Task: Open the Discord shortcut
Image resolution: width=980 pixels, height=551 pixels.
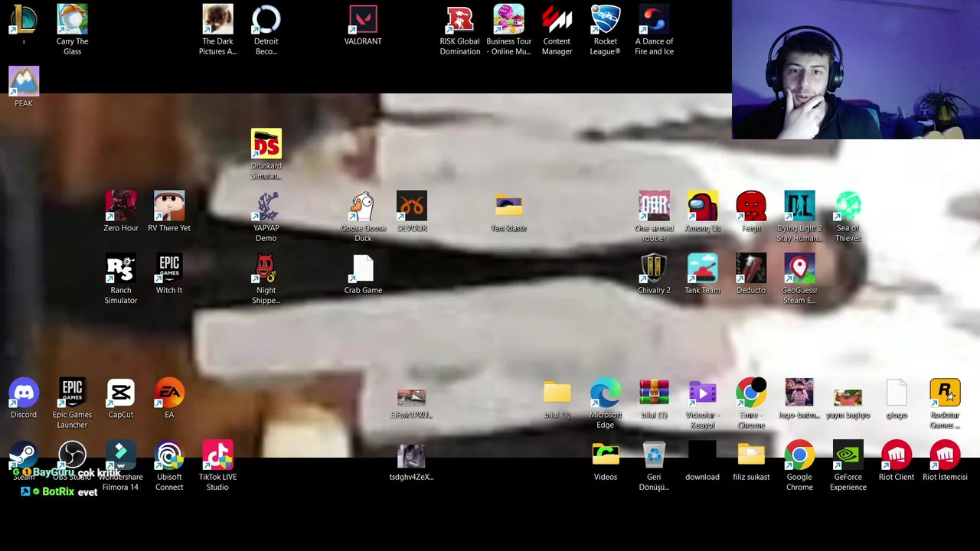Action: (24, 399)
